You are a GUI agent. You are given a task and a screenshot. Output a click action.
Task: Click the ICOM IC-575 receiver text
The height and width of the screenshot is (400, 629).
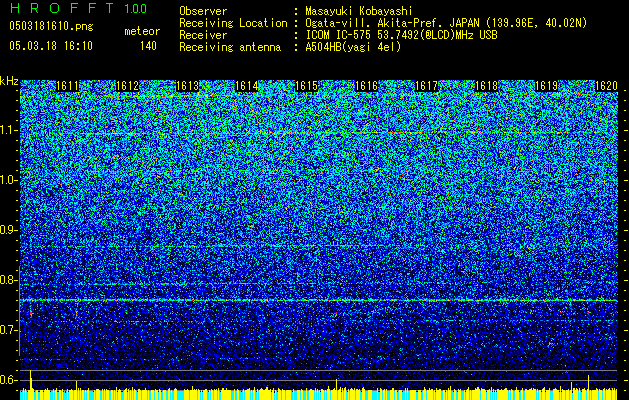point(401,35)
